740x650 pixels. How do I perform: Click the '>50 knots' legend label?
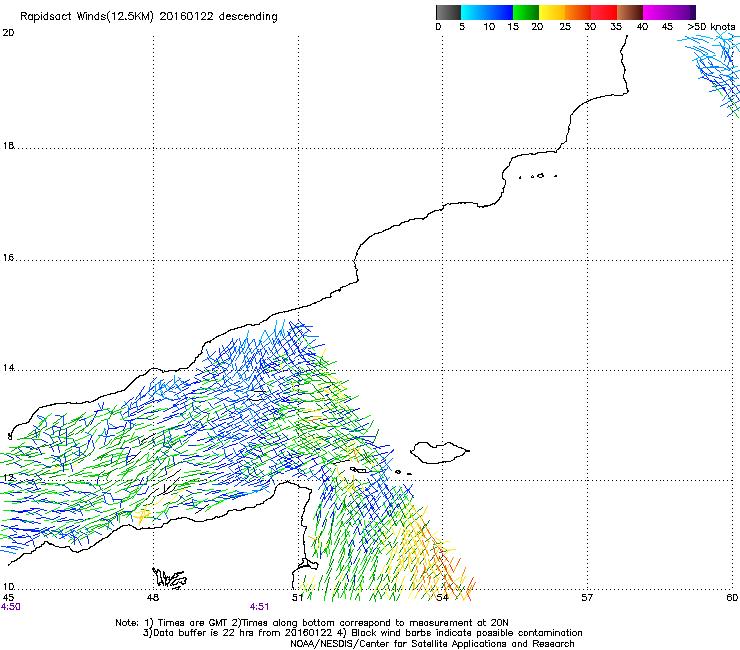pos(711,27)
